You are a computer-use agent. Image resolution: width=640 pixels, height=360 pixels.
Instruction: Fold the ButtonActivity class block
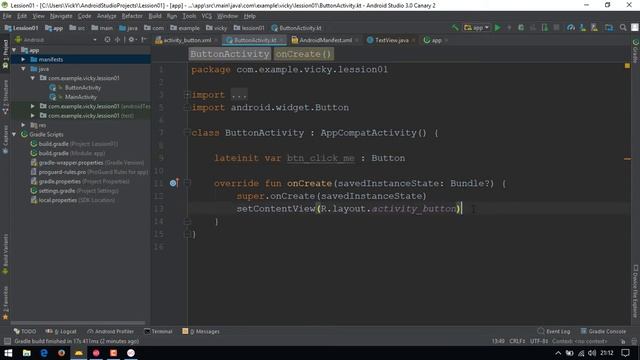click(x=187, y=132)
